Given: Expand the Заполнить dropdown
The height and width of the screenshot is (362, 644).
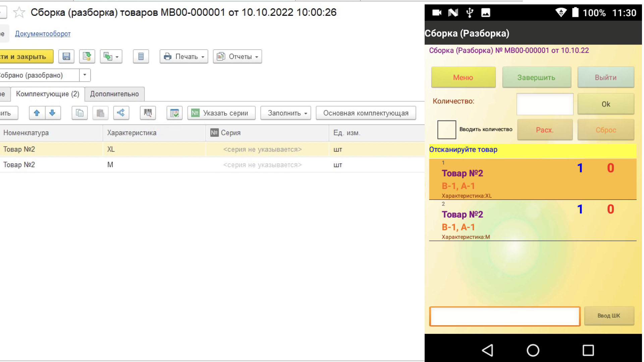Looking at the screenshot, I should click(x=286, y=113).
